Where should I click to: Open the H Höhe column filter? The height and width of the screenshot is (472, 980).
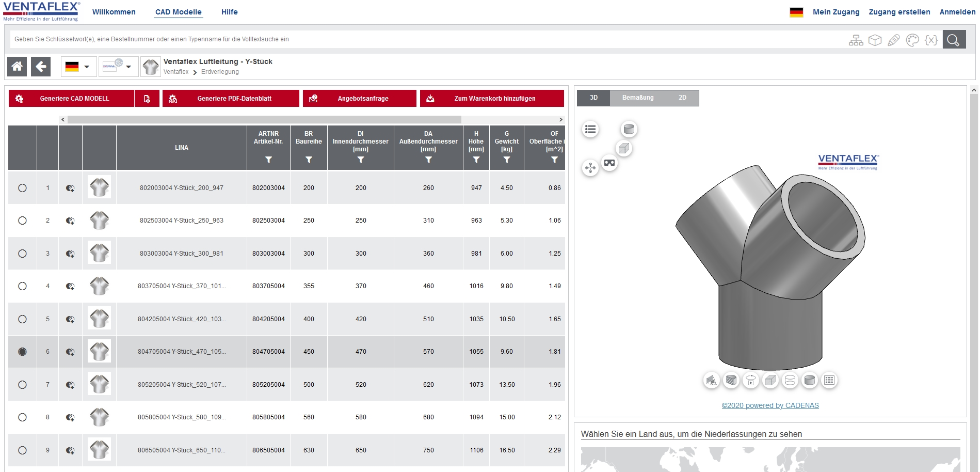[x=476, y=160]
